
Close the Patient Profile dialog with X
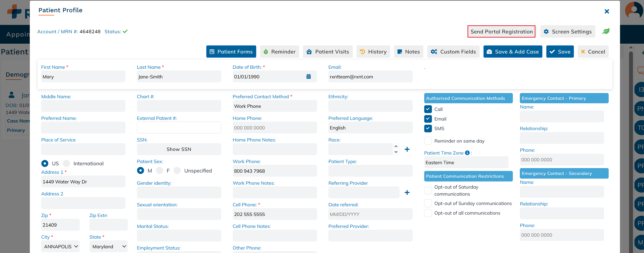tap(607, 11)
